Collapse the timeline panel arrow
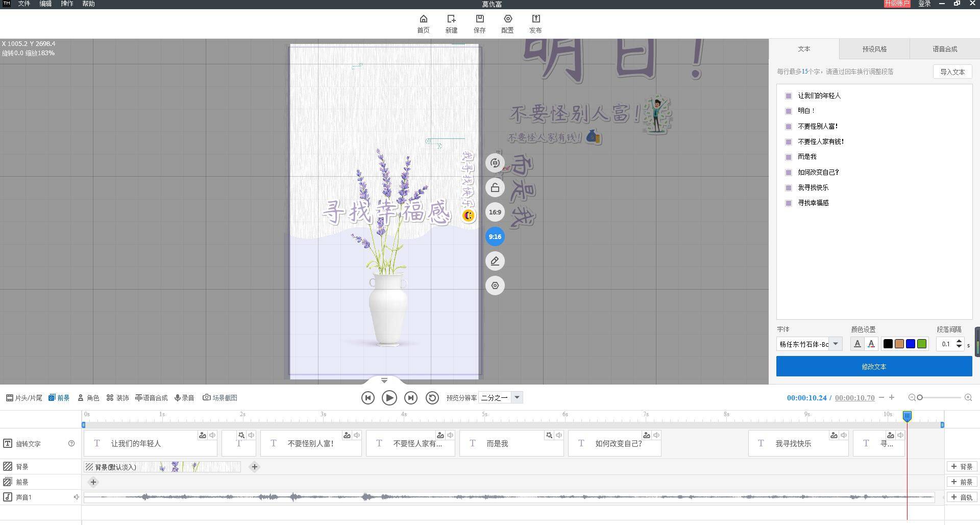This screenshot has height=525, width=980. coord(384,380)
